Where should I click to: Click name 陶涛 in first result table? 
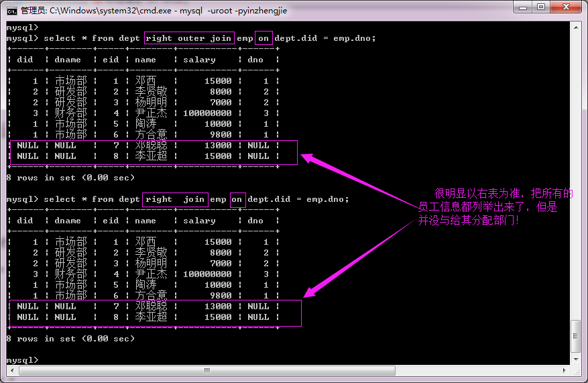[145, 124]
